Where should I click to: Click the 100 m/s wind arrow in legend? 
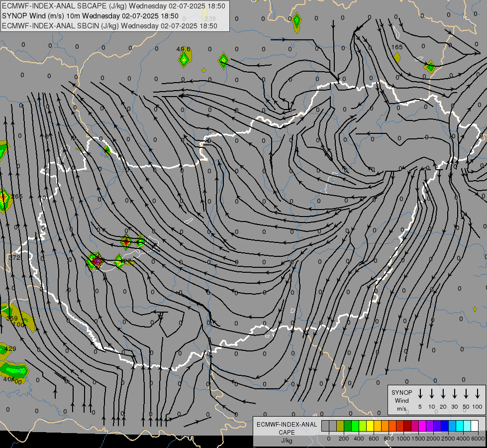pos(478,393)
